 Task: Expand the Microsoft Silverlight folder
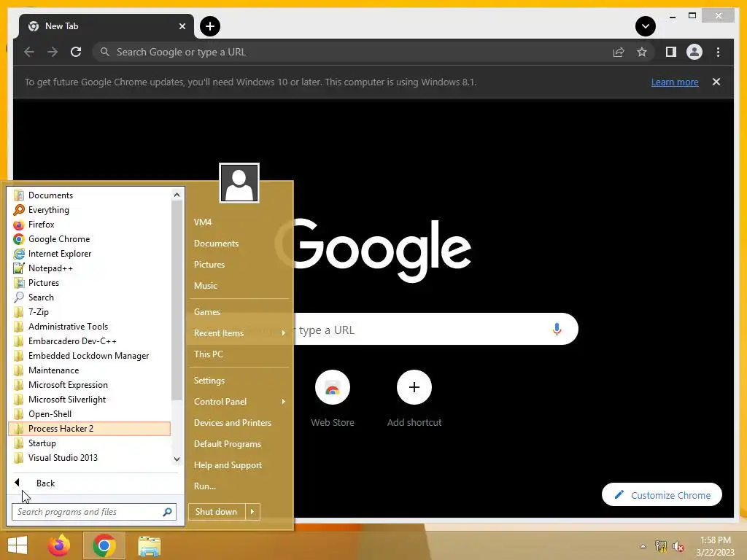coord(90,400)
